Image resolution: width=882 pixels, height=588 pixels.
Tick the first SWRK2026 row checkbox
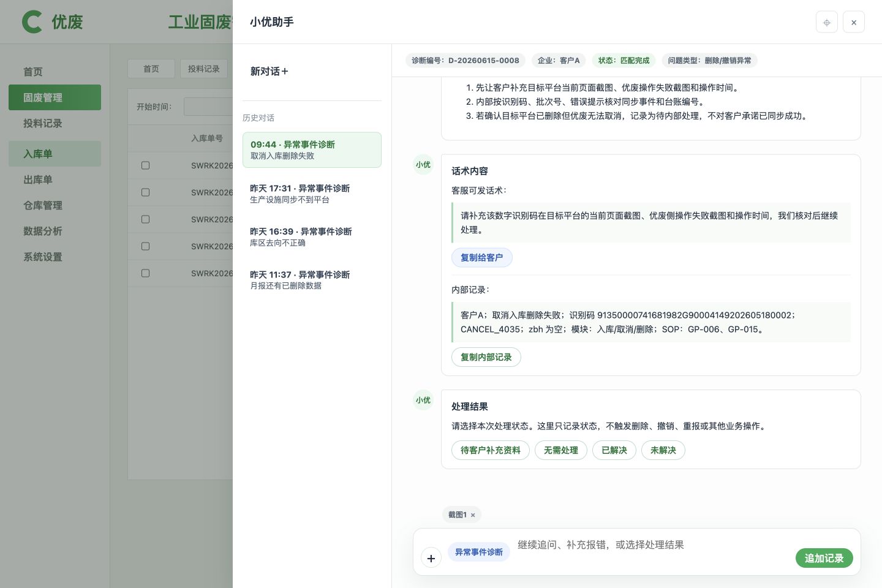145,165
